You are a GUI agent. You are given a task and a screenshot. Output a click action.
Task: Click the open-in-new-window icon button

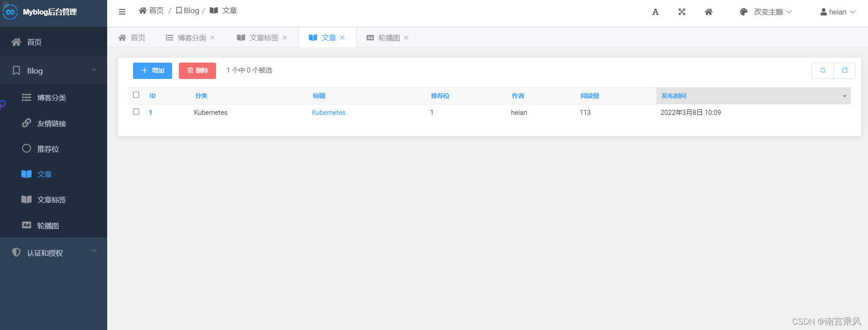pos(845,70)
